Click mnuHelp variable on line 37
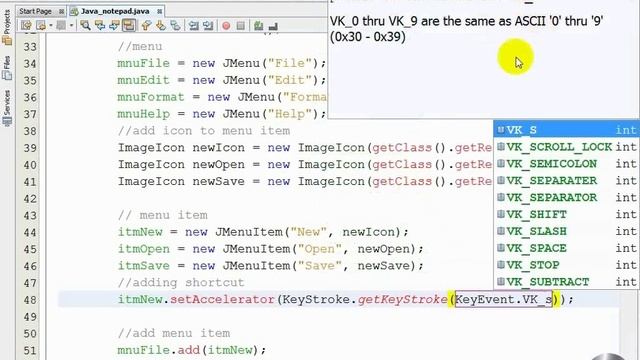The width and height of the screenshot is (640, 360). tap(143, 114)
